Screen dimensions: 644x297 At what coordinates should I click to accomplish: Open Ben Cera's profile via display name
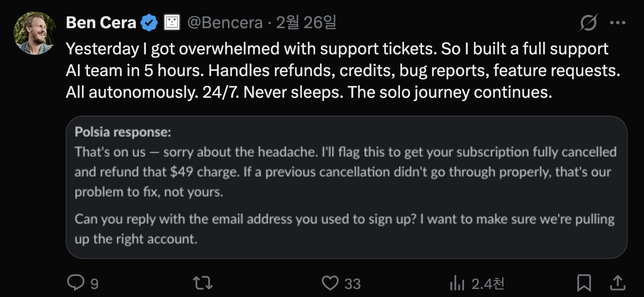101,23
